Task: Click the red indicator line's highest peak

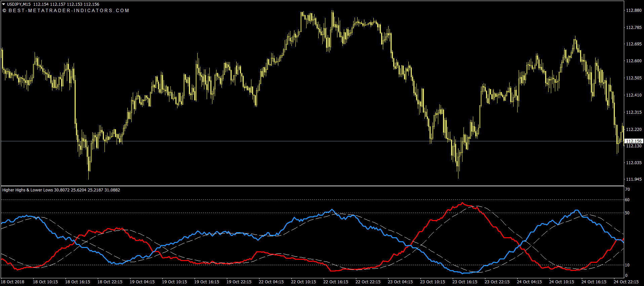Action: 462,203
